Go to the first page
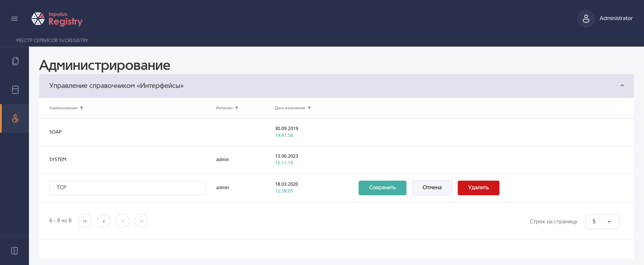Screen dimensions: 644x265 (x=85, y=221)
